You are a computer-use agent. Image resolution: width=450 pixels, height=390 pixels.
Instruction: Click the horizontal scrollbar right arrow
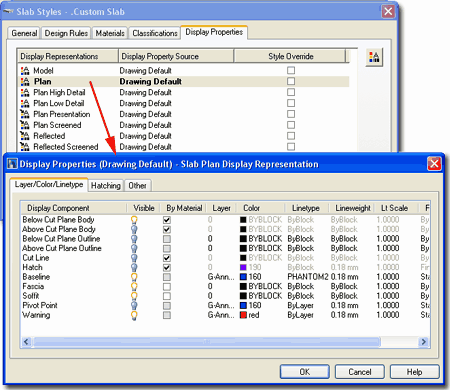pos(424,342)
